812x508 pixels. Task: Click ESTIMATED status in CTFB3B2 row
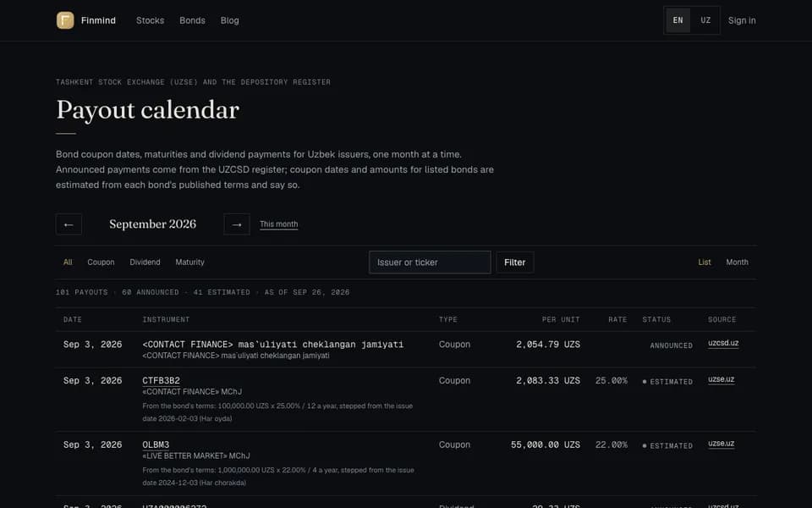[667, 382]
